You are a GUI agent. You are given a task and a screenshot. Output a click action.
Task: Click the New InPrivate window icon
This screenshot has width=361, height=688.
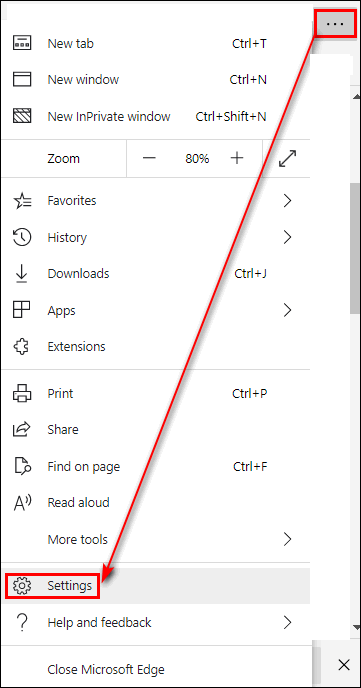(22, 116)
